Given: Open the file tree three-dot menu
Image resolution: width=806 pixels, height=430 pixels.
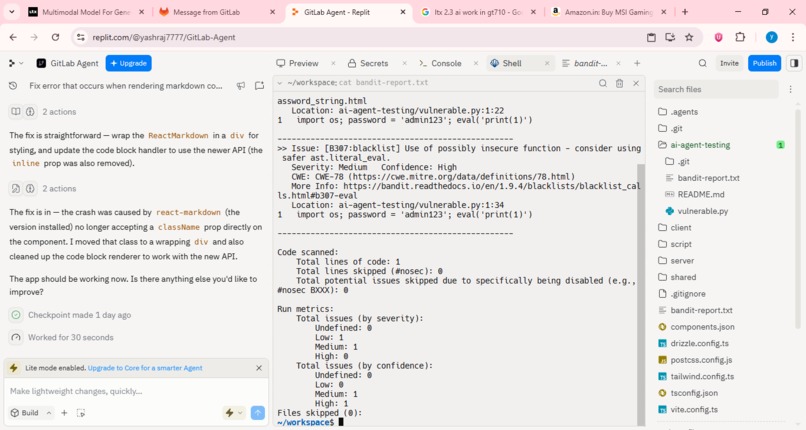Looking at the screenshot, I should tap(791, 89).
